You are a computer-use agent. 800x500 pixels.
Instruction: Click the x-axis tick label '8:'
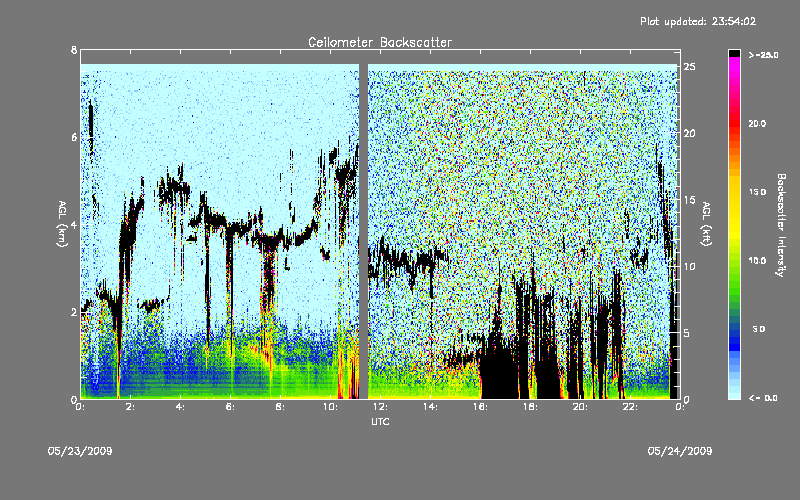[280, 407]
